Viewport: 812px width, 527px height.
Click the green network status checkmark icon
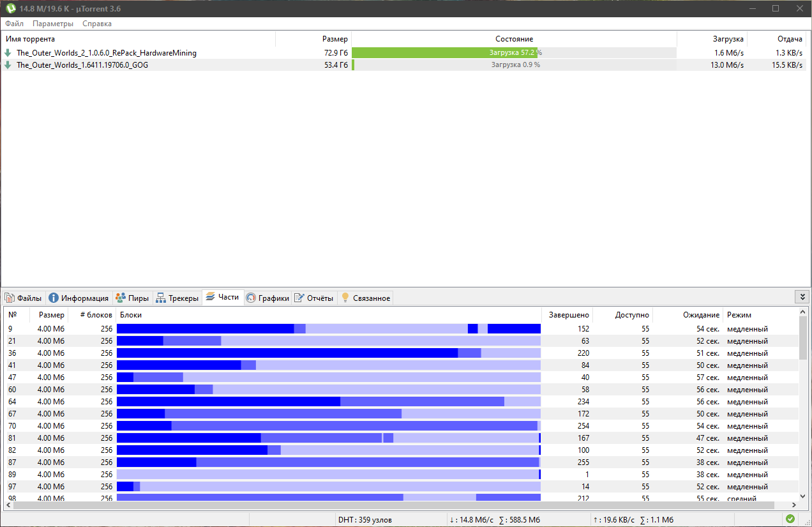[x=790, y=519]
